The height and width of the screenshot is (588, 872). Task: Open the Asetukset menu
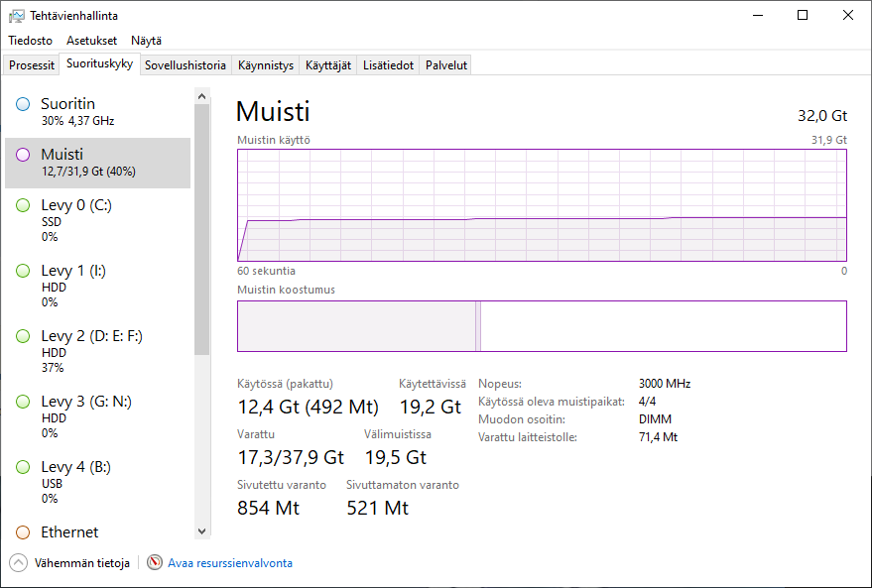point(91,41)
